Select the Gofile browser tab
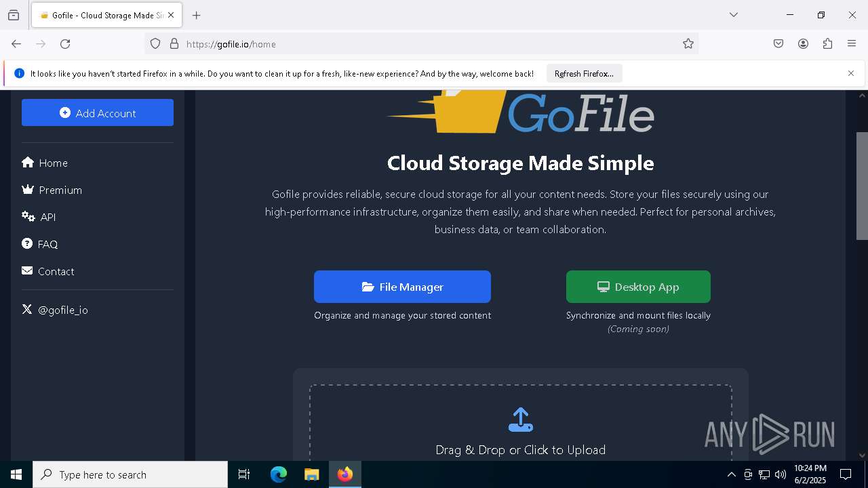Screen dimensions: 868x488 pyautogui.click(x=106, y=15)
